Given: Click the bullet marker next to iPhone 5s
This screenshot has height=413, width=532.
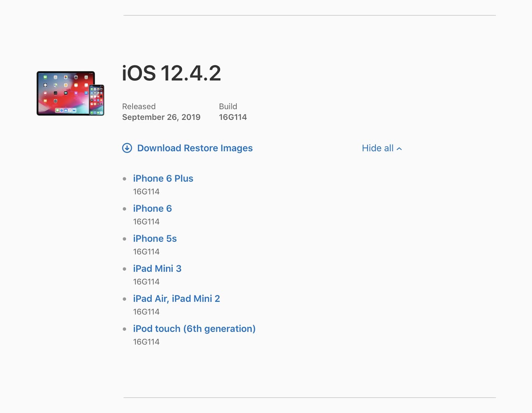Looking at the screenshot, I should pos(125,239).
